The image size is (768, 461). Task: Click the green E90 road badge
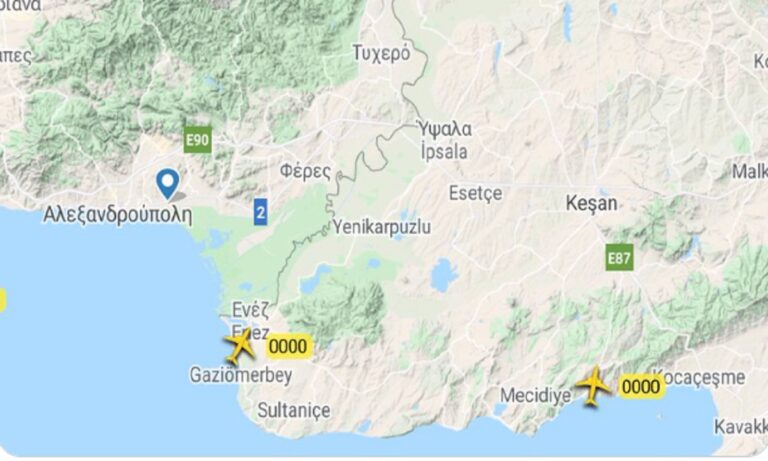197,140
